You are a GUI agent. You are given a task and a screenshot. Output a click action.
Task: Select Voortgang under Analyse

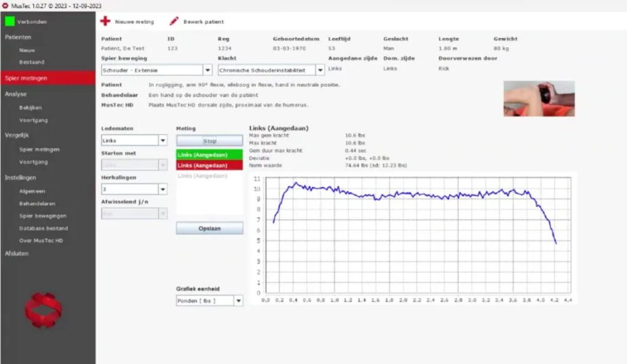point(34,121)
